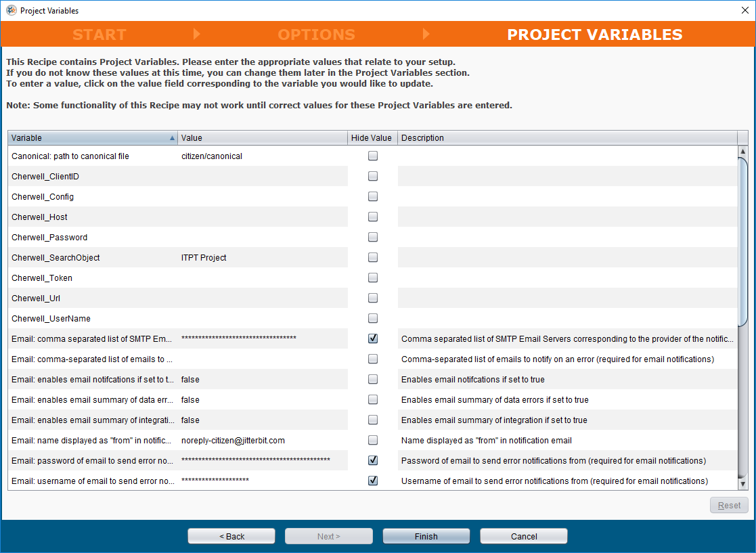Edit the Cherwell_Host value field
This screenshot has height=553, width=756.
tap(263, 217)
